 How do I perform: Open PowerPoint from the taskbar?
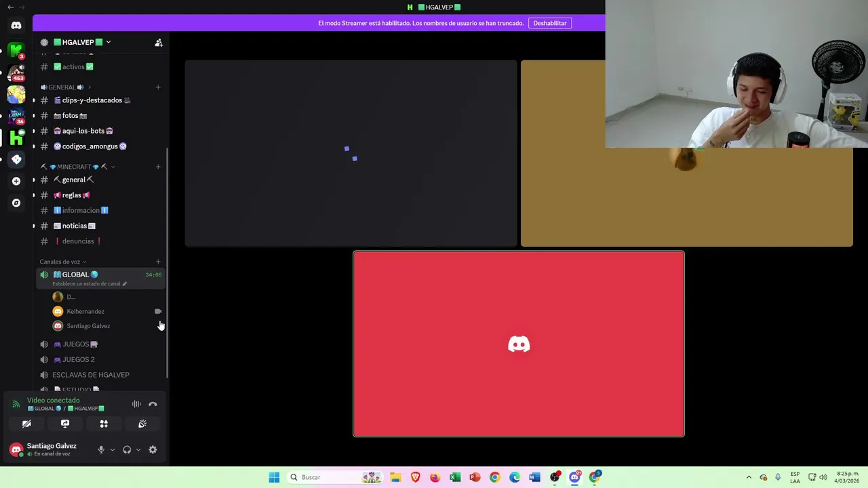pos(475,477)
